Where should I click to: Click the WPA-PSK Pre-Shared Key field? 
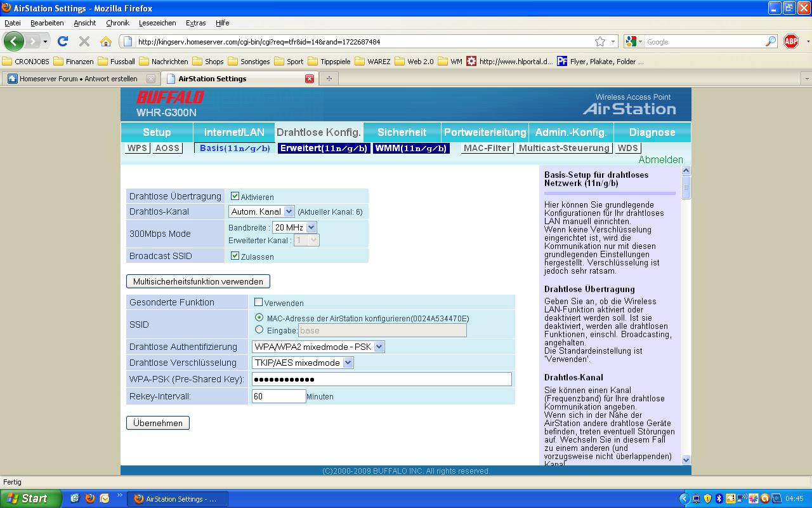coord(381,379)
